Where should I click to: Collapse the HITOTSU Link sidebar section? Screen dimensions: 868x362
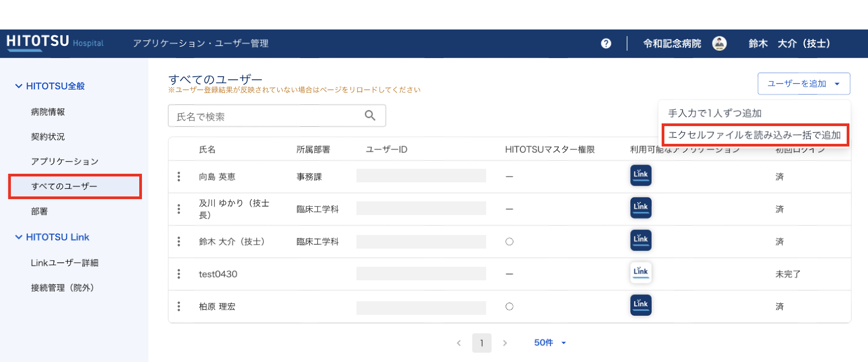pyautogui.click(x=19, y=237)
